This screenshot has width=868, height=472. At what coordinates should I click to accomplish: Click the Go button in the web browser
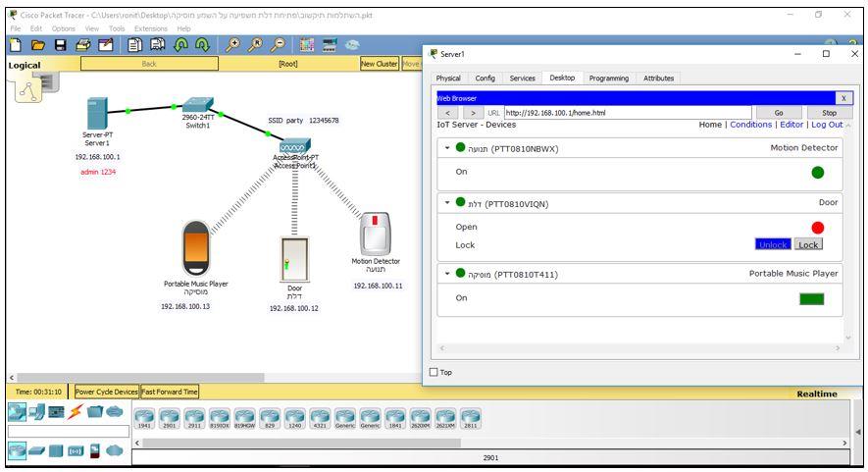(x=779, y=113)
